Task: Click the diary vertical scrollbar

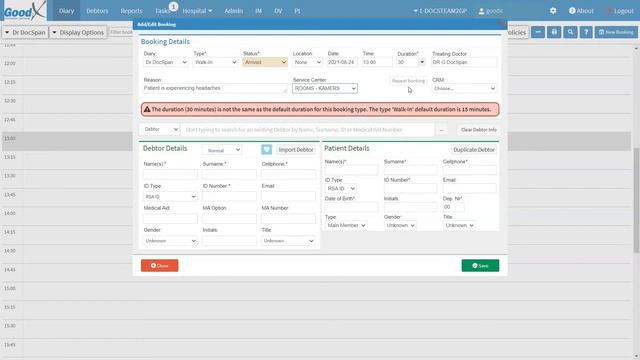Action: point(636,200)
